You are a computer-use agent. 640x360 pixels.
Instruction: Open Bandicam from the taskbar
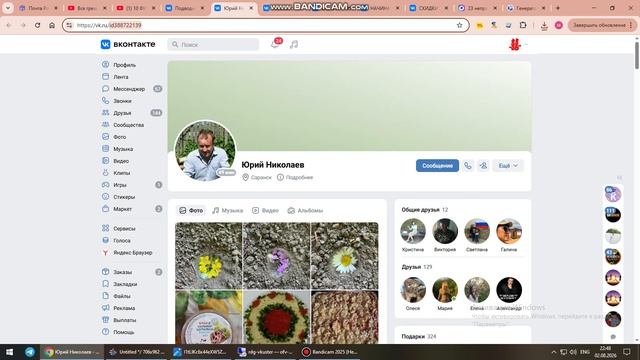point(330,352)
